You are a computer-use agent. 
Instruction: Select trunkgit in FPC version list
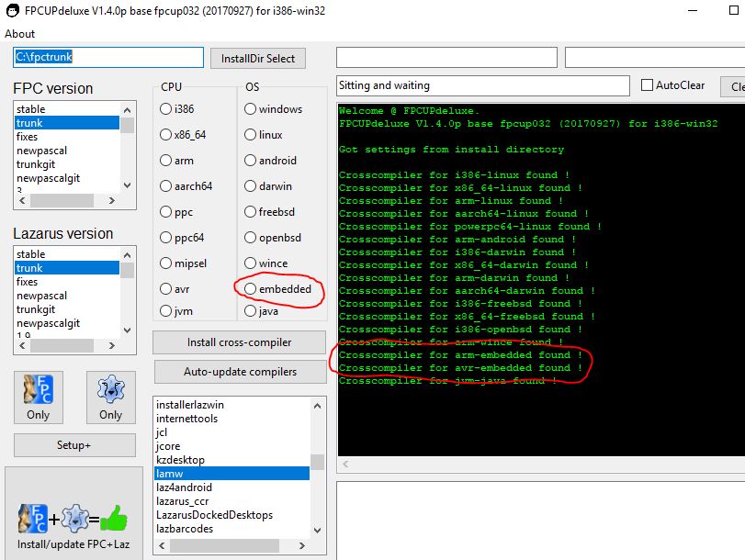click(67, 164)
